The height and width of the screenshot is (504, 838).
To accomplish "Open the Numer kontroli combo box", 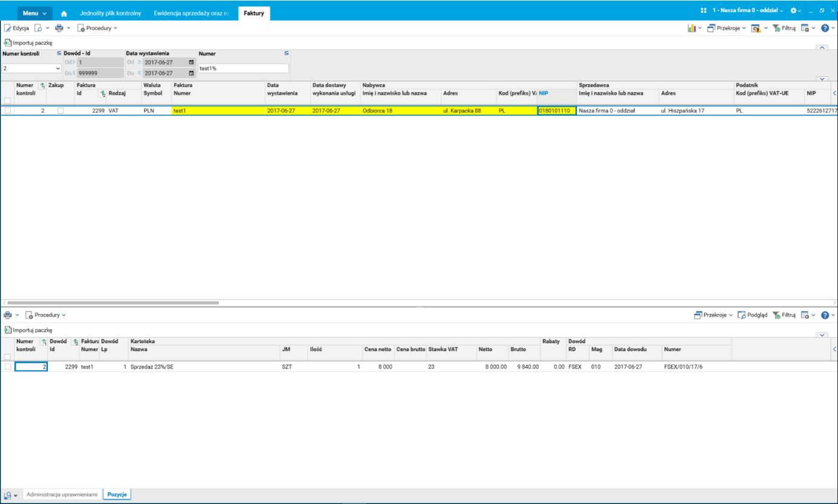I will pos(31,68).
